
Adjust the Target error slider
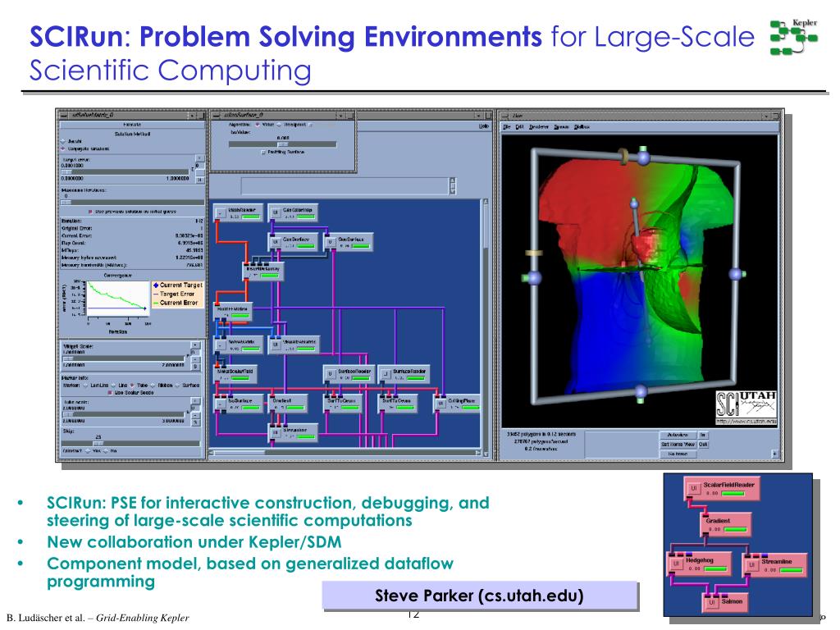coord(125,172)
